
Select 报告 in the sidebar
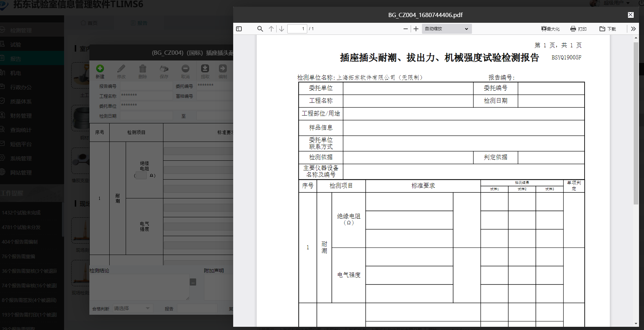pos(32,59)
